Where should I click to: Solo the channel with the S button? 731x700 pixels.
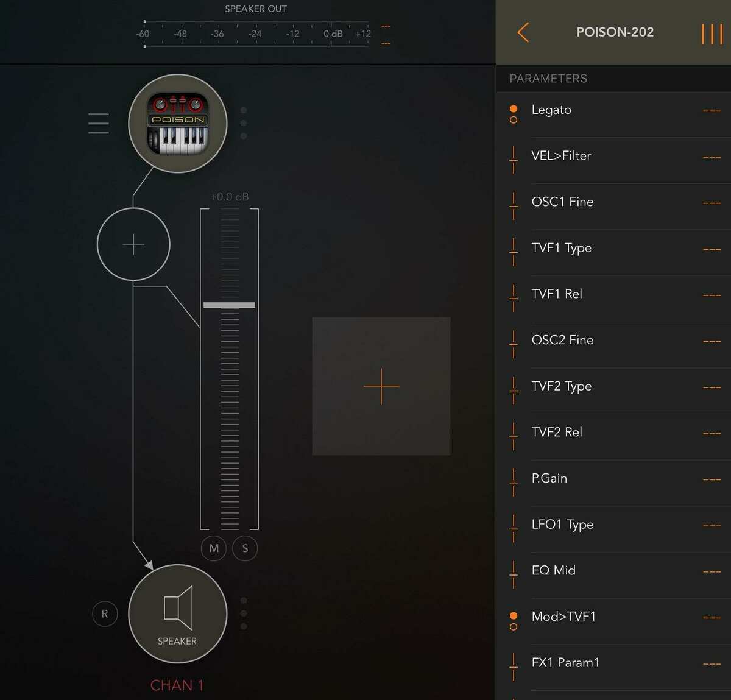(x=245, y=548)
